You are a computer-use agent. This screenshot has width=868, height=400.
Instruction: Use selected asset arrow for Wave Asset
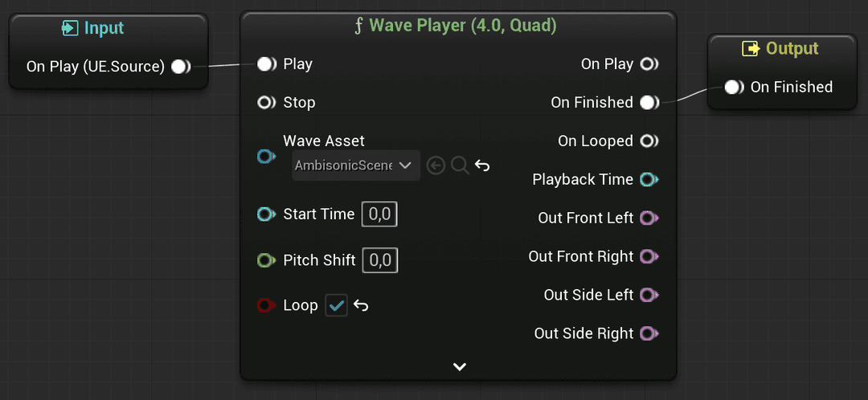pyautogui.click(x=436, y=165)
